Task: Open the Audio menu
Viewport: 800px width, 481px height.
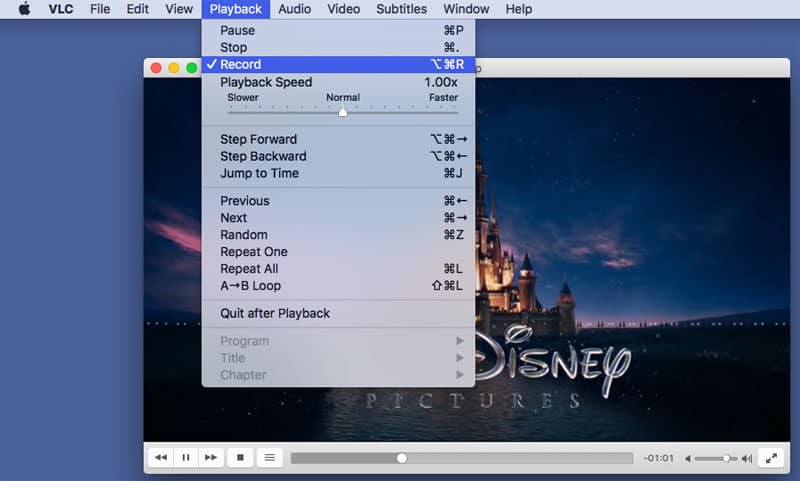Action: 295,9
